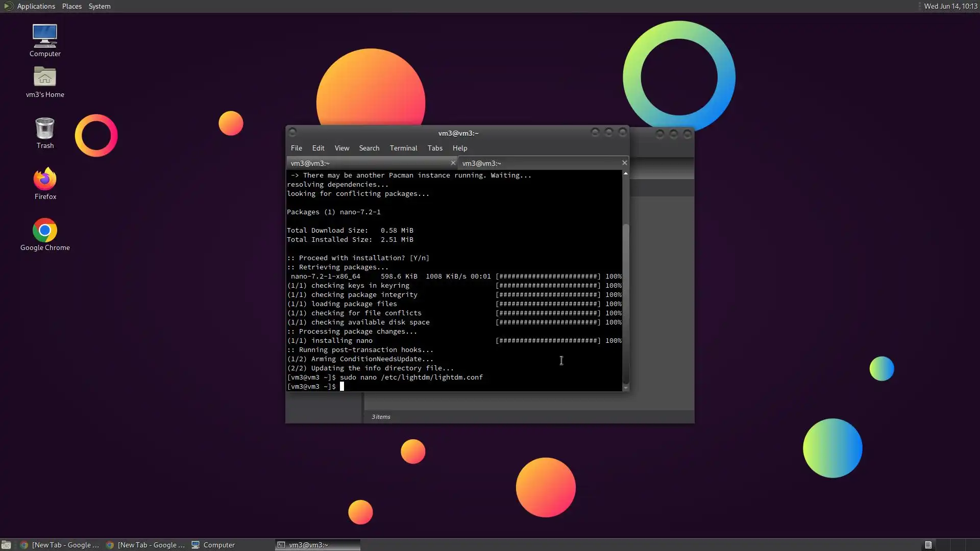Open vm3's Home folder icon
980x551 pixels.
click(x=45, y=78)
